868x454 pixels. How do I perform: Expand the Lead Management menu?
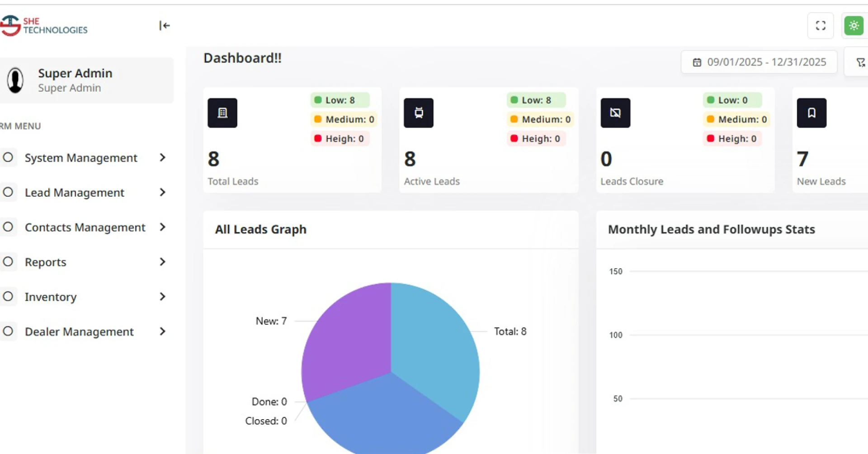pyautogui.click(x=162, y=192)
